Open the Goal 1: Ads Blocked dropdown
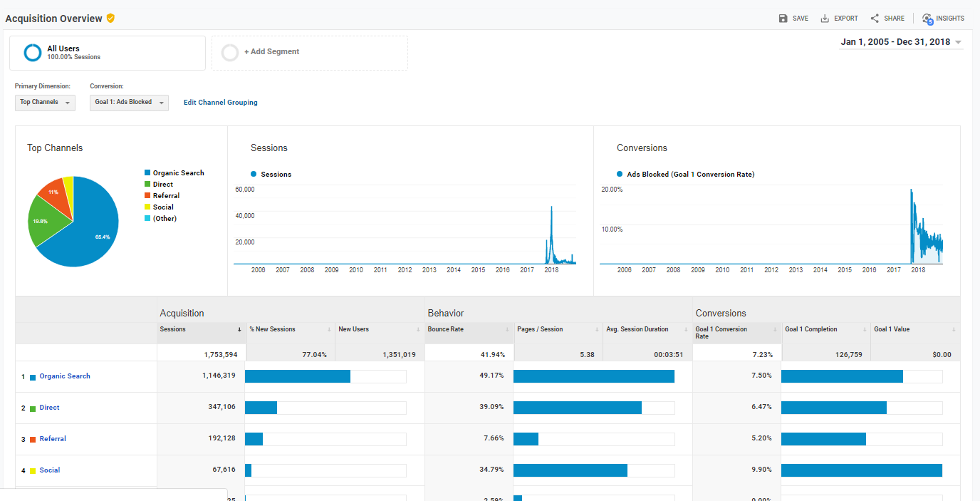The height and width of the screenshot is (501, 980). click(x=130, y=103)
